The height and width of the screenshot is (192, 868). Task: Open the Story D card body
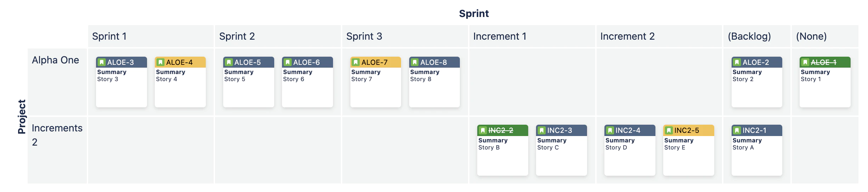[x=630, y=156]
